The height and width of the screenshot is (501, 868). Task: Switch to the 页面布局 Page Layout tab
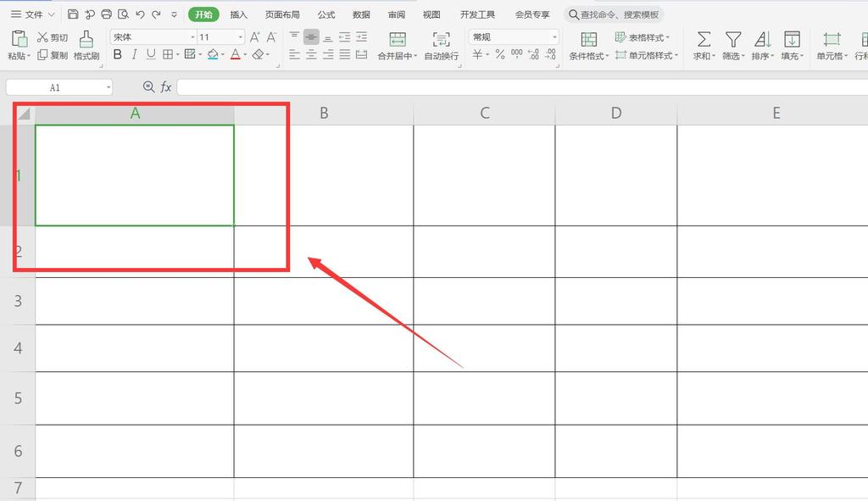click(x=282, y=14)
